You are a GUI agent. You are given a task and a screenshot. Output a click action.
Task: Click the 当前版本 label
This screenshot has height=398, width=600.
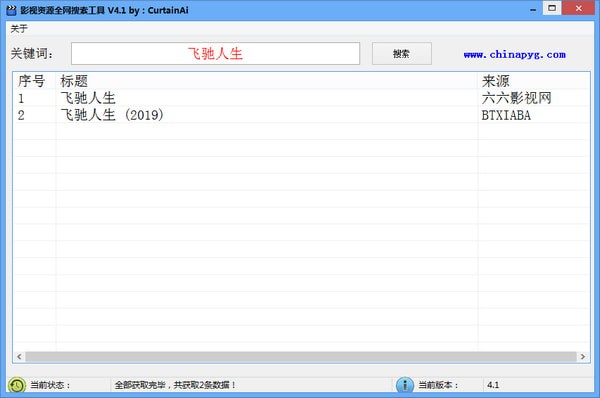coord(438,385)
